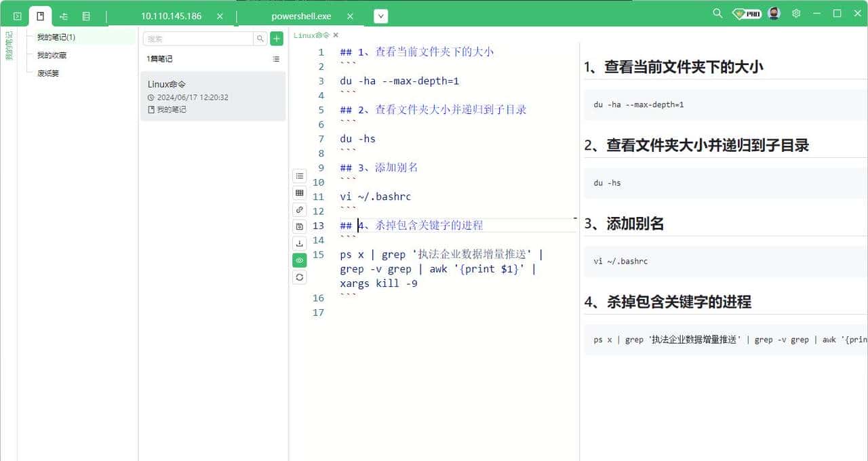Click the VIP membership badge
The width and height of the screenshot is (868, 461).
(x=746, y=13)
